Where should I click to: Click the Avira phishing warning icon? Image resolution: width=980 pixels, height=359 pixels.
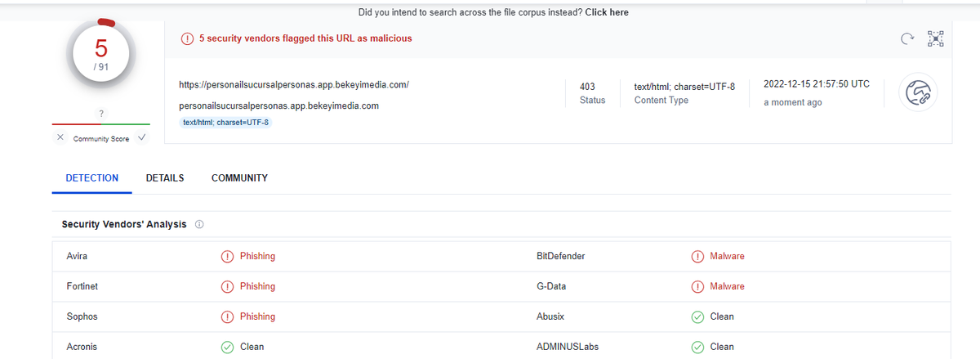click(227, 256)
